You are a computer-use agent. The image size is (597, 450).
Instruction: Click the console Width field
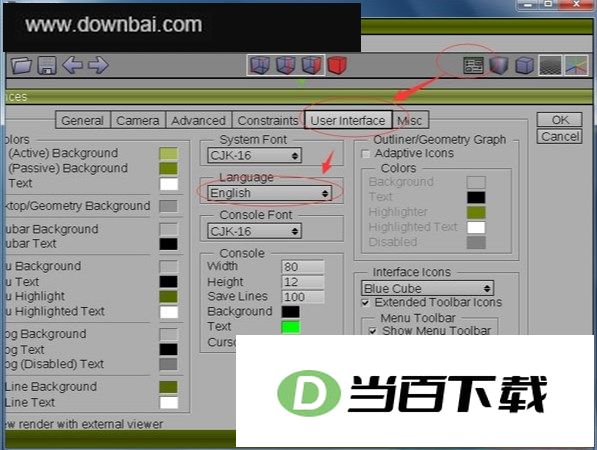tap(303, 266)
